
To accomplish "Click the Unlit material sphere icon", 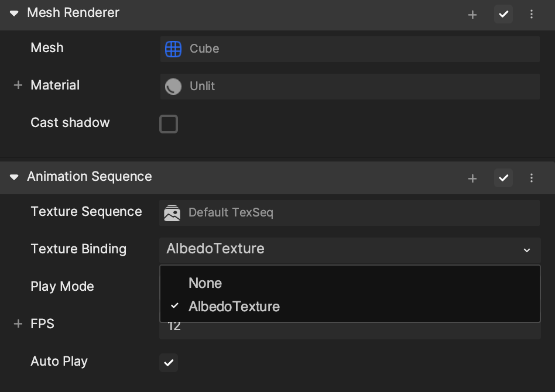I will coord(173,87).
